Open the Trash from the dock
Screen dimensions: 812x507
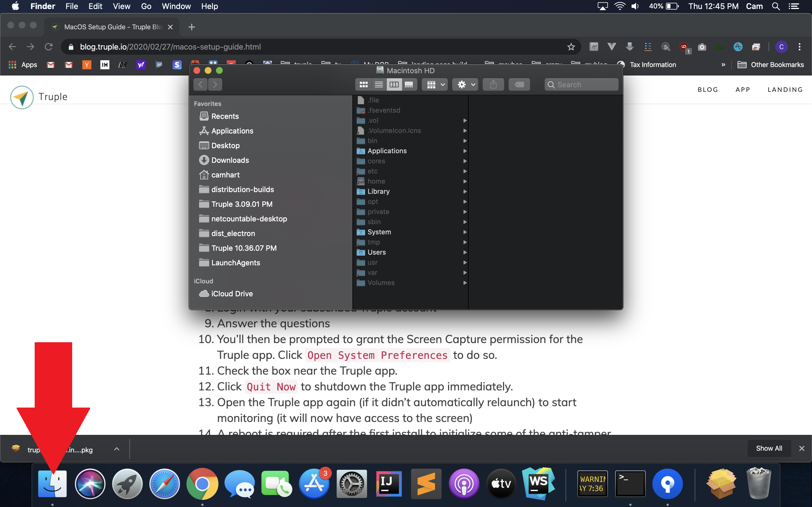click(760, 484)
